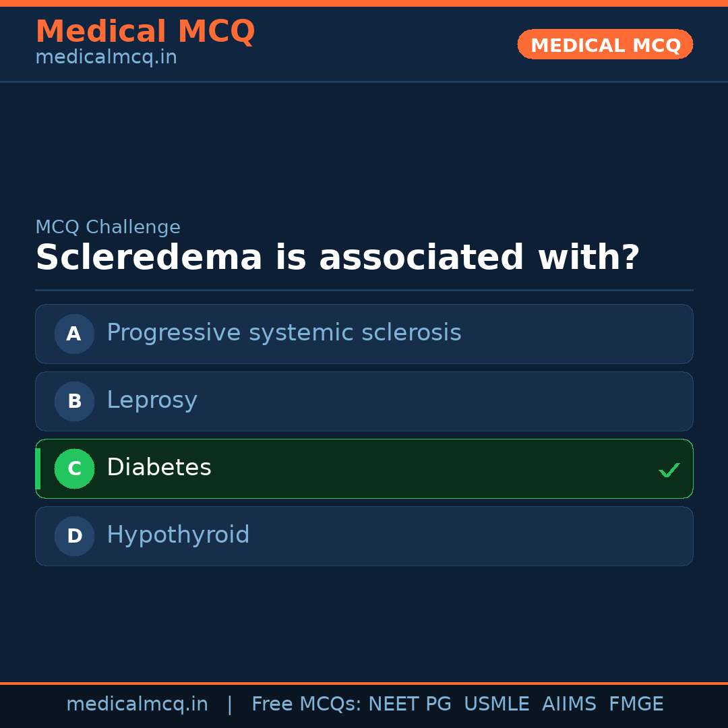Open medicalmcq.in link under the header title

(106, 58)
